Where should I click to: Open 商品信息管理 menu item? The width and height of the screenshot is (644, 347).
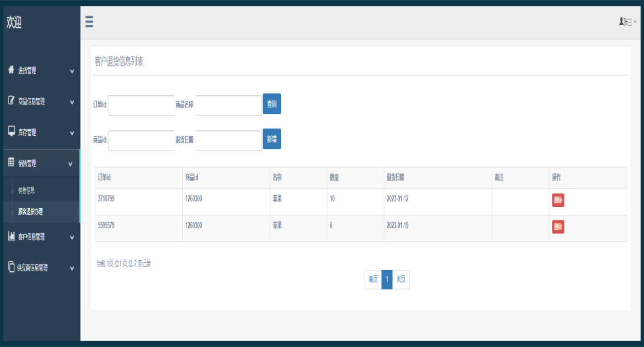pos(41,102)
